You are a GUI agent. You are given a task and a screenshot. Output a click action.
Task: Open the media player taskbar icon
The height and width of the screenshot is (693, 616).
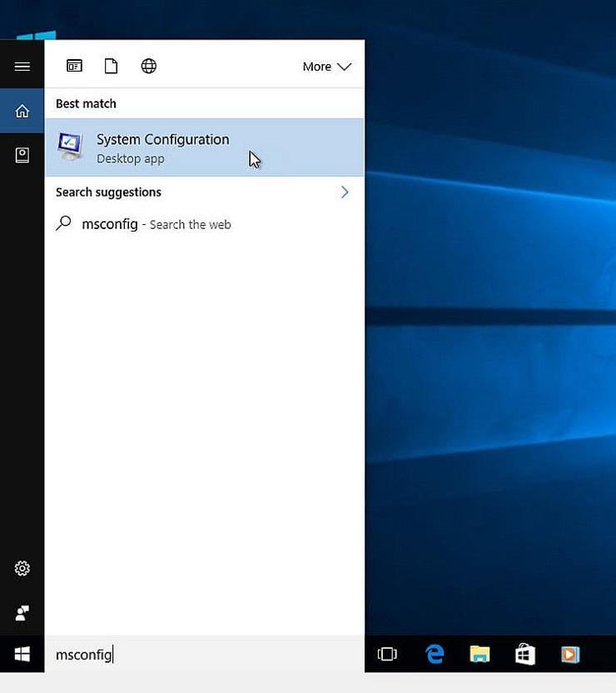[x=570, y=655]
